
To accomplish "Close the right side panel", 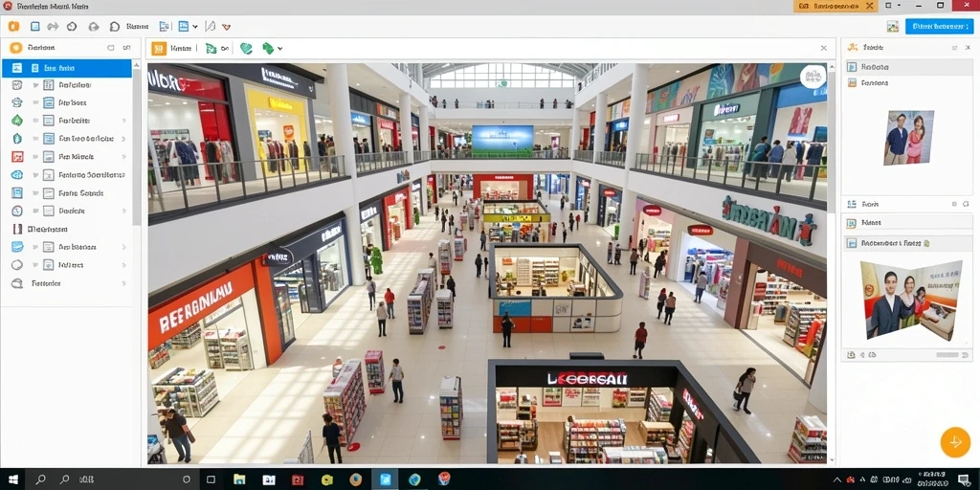I will [967, 48].
